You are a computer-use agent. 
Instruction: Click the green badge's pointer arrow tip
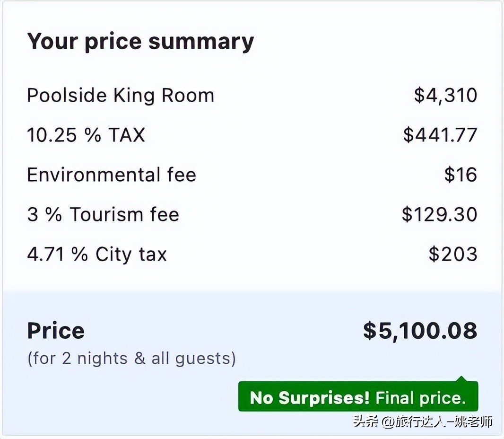coord(461,378)
